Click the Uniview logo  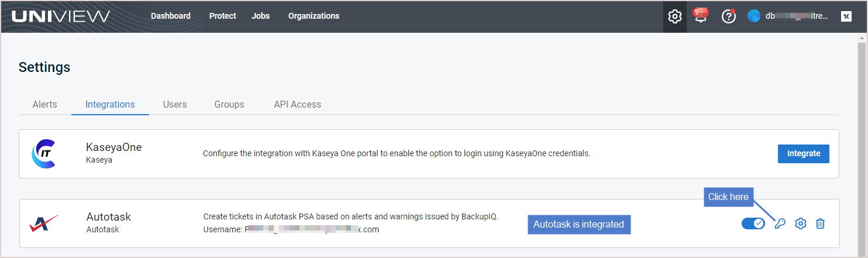(61, 16)
